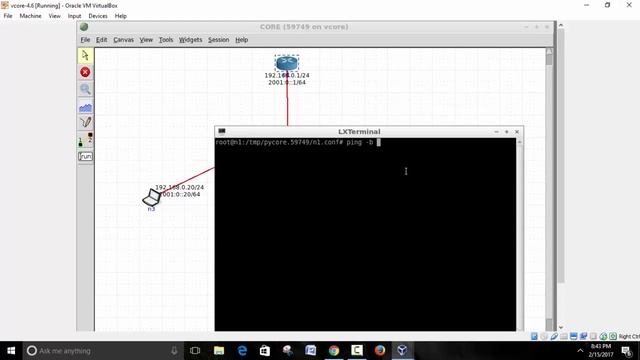Select the blue throughput plot tool
Image resolution: width=640 pixels, height=360 pixels.
[x=85, y=107]
